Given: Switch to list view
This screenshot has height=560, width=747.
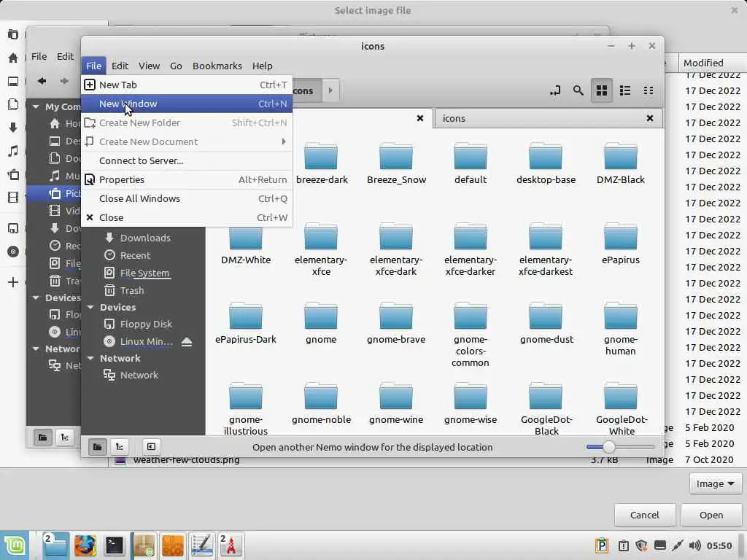Looking at the screenshot, I should tap(625, 90).
